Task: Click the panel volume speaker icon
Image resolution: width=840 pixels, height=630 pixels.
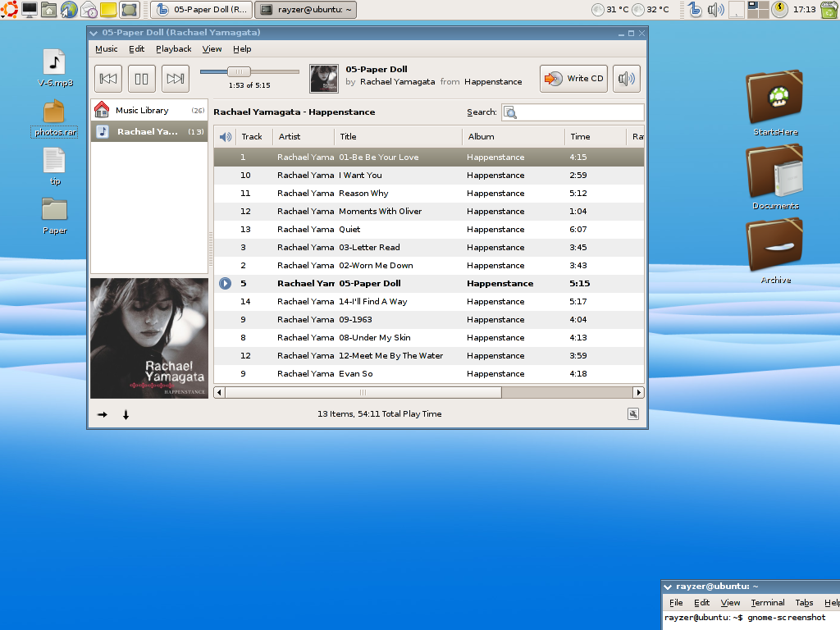Action: [x=715, y=9]
